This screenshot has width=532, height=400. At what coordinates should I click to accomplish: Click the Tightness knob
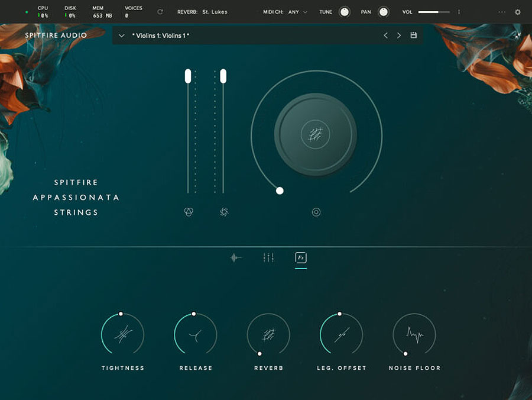(x=123, y=334)
